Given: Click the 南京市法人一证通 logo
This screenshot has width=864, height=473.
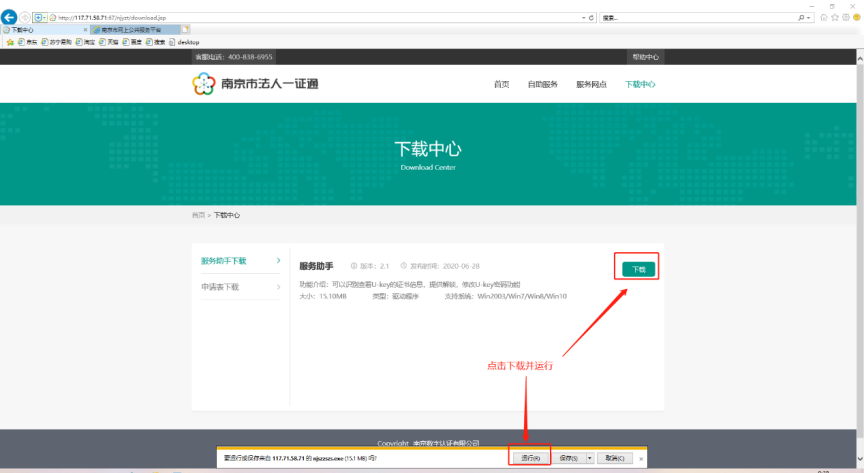Looking at the screenshot, I should point(256,85).
